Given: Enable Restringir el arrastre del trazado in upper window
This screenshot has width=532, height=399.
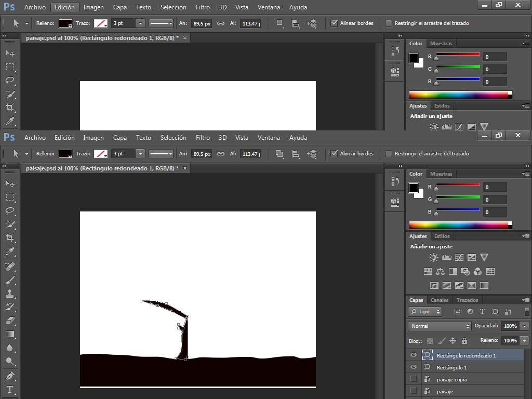Looking at the screenshot, I should click(x=389, y=23).
